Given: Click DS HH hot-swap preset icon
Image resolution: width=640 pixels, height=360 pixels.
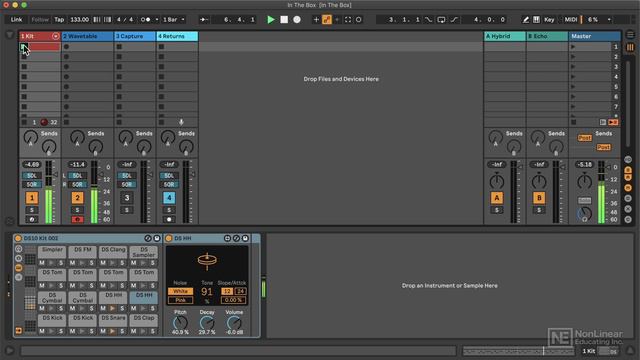Looking at the screenshot, I should [x=236, y=238].
